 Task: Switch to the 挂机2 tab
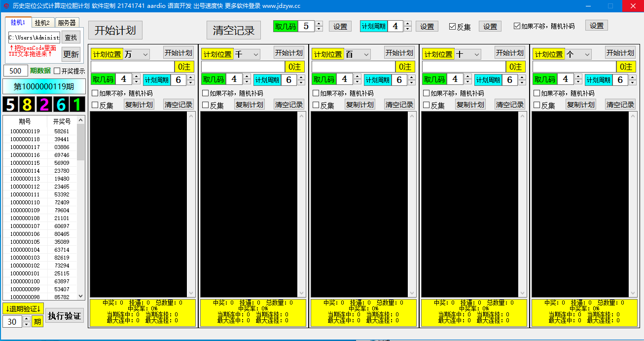click(x=42, y=23)
